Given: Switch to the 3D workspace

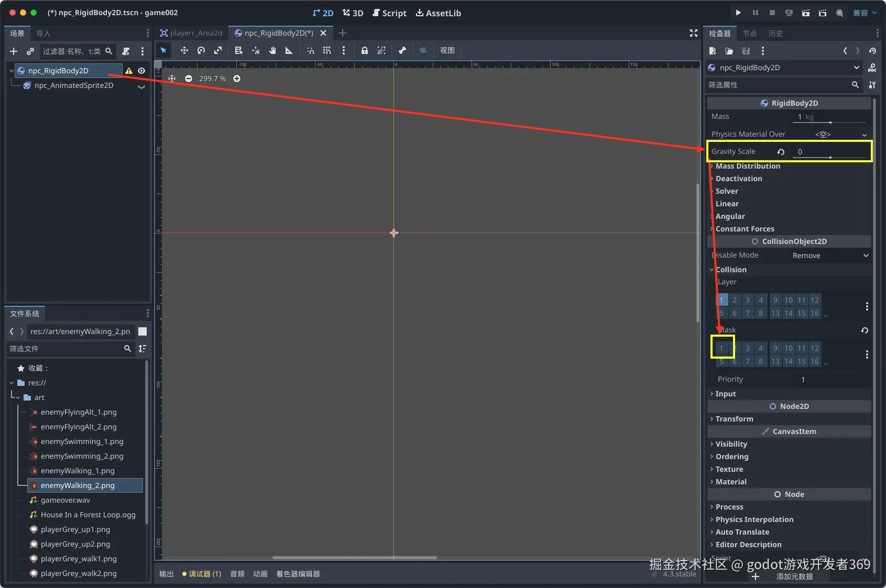Looking at the screenshot, I should [353, 13].
